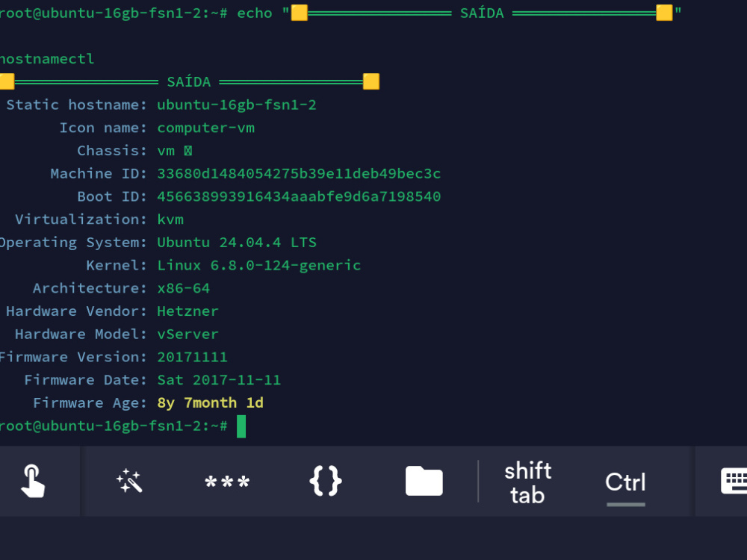Click the Firmware Age value 8y 7month 1d
Viewport: 747px width, 560px height.
(210, 403)
